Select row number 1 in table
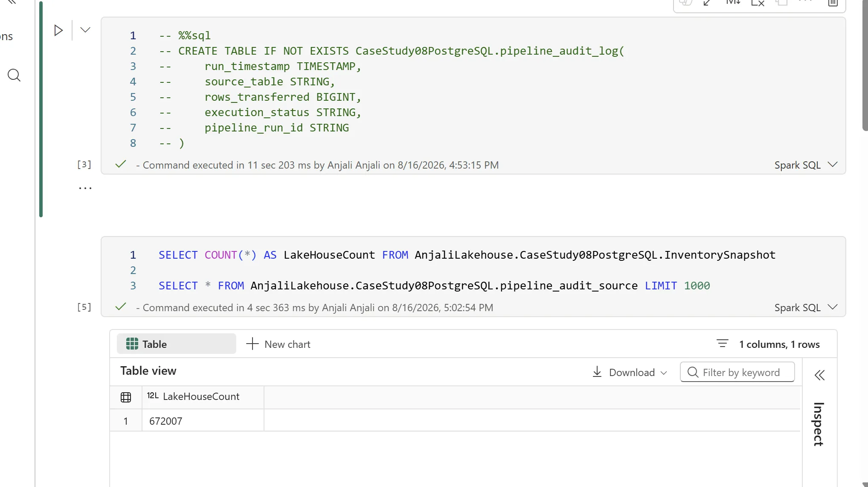This screenshot has width=868, height=487. pyautogui.click(x=126, y=421)
